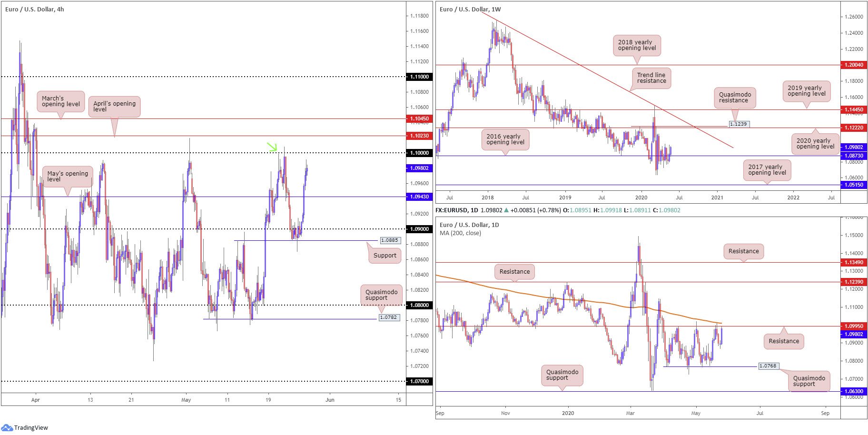Click the May label on 4h time axis

tap(186, 400)
